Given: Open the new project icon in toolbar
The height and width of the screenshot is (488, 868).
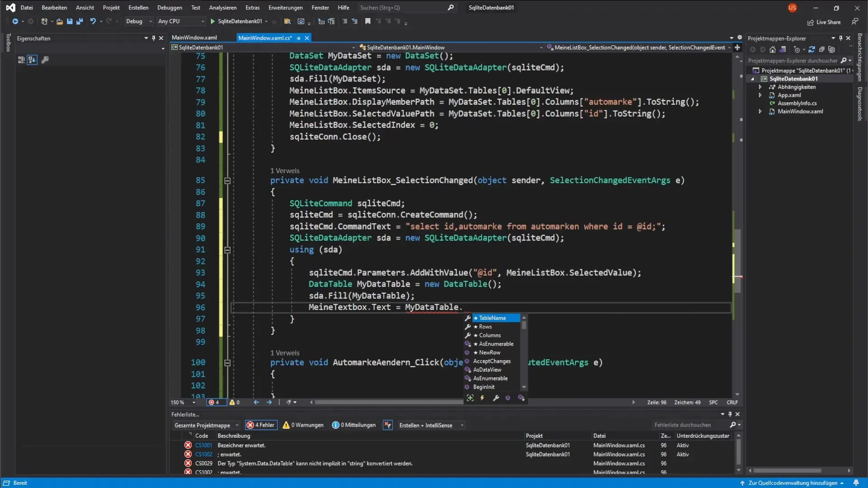Looking at the screenshot, I should point(44,21).
